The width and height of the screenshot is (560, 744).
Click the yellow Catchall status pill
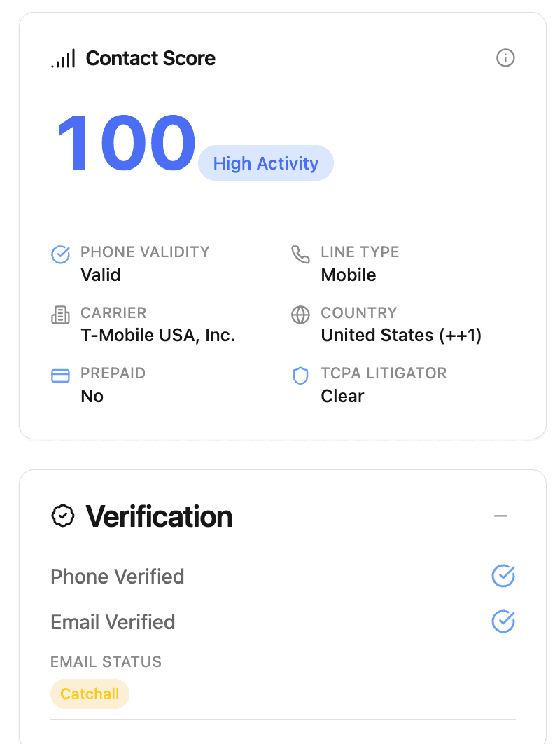click(x=90, y=694)
